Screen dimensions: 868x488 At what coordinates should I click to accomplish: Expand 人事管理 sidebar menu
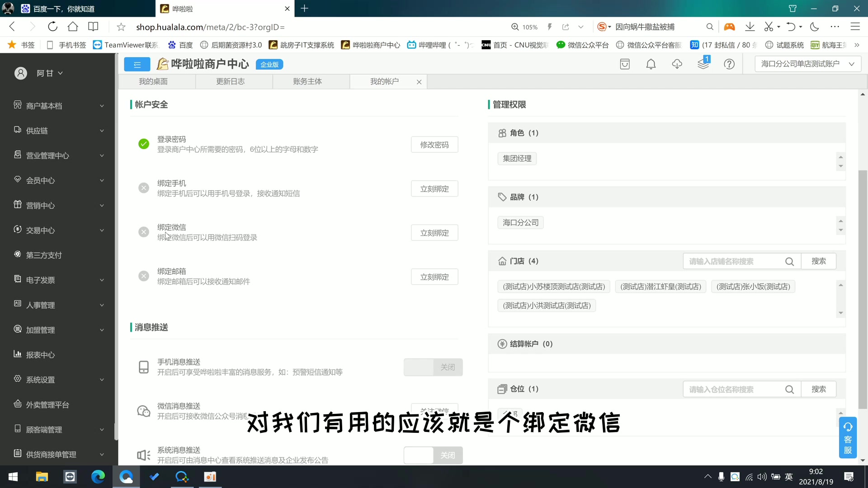coord(59,305)
